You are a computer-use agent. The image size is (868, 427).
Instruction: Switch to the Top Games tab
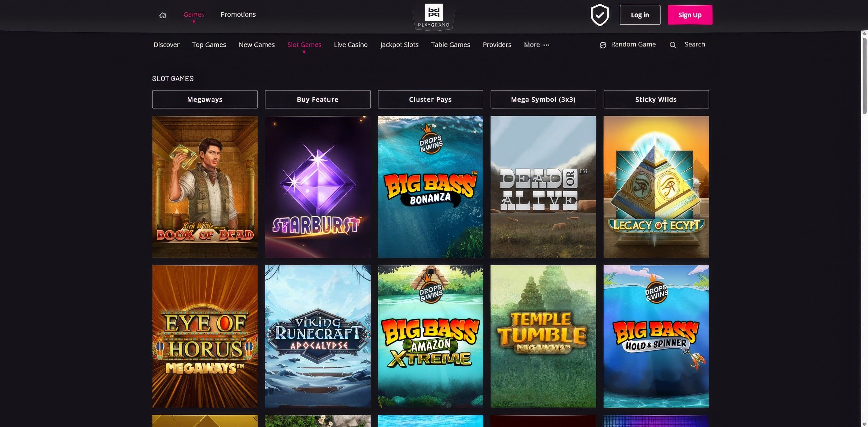pyautogui.click(x=209, y=45)
